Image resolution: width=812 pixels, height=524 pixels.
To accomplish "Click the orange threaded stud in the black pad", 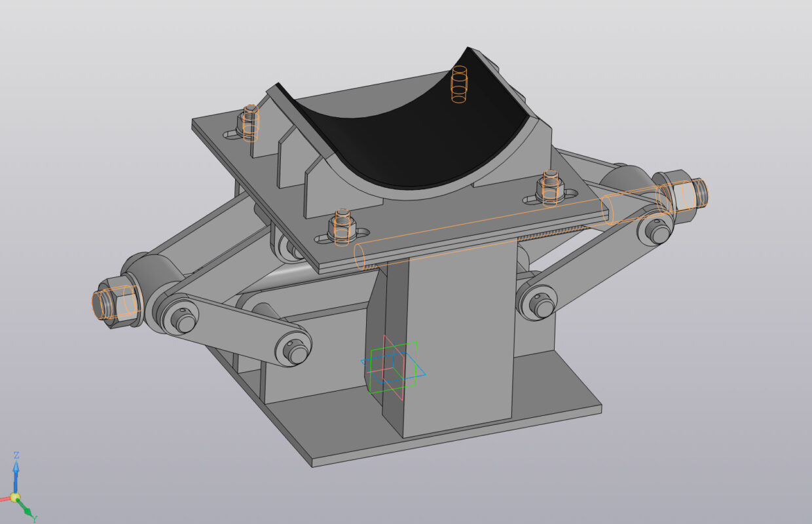I will point(460,85).
